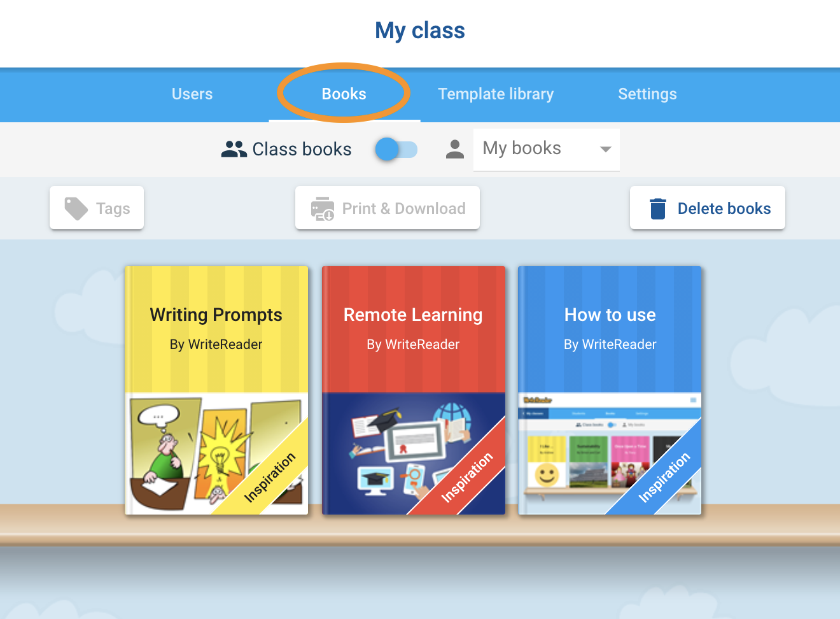Open the Template library tab
The width and height of the screenshot is (840, 619).
[496, 94]
